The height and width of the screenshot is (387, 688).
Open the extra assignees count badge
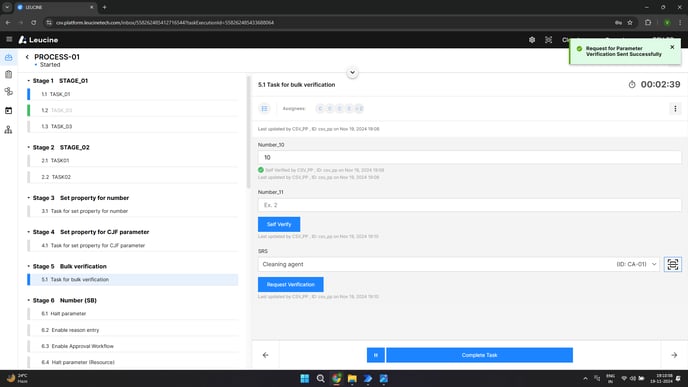point(359,108)
